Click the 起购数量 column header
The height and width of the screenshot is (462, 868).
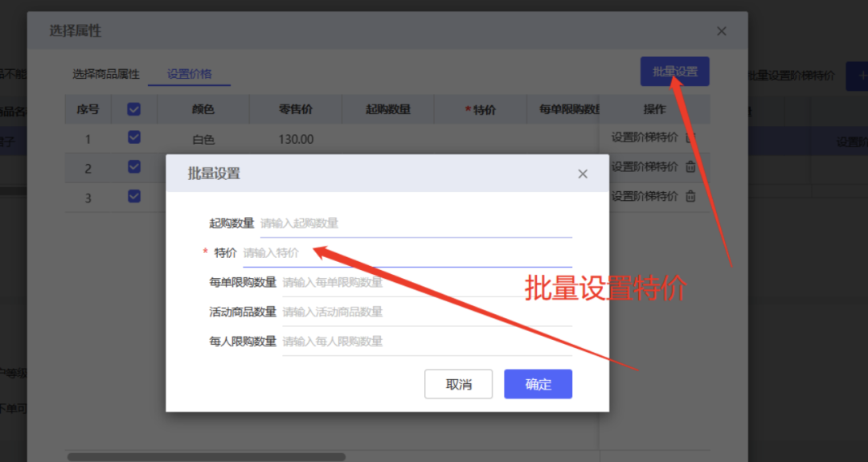[388, 109]
